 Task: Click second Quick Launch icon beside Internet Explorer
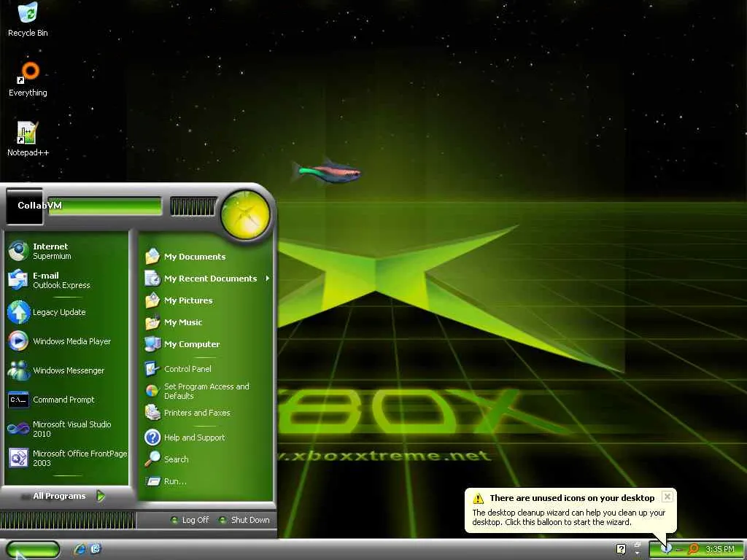[x=96, y=550]
